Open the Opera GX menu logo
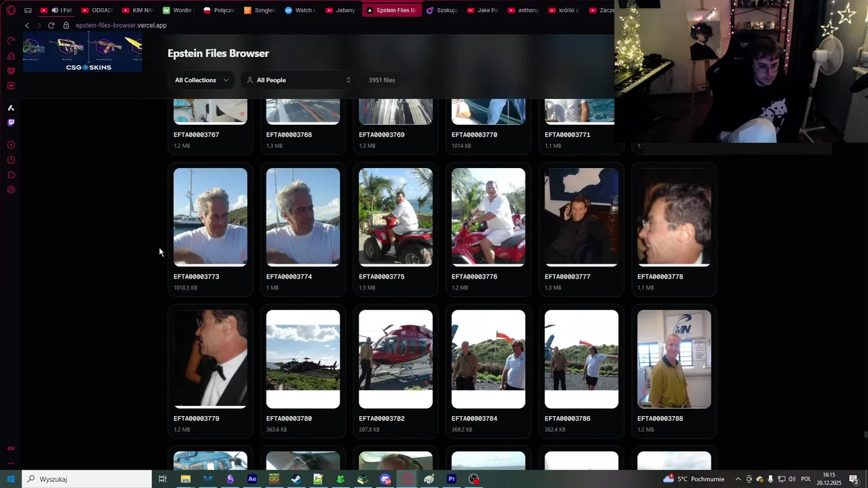Screen dimensions: 868x488 [11, 10]
